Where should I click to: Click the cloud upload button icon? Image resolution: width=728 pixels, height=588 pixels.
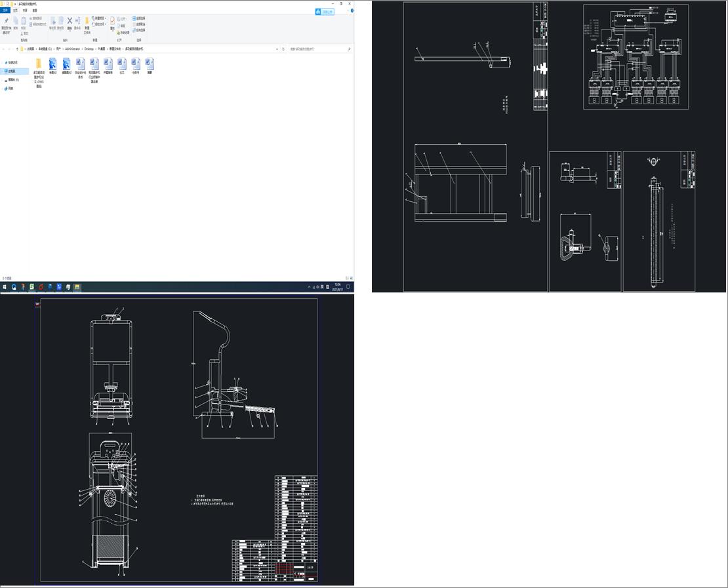click(325, 12)
